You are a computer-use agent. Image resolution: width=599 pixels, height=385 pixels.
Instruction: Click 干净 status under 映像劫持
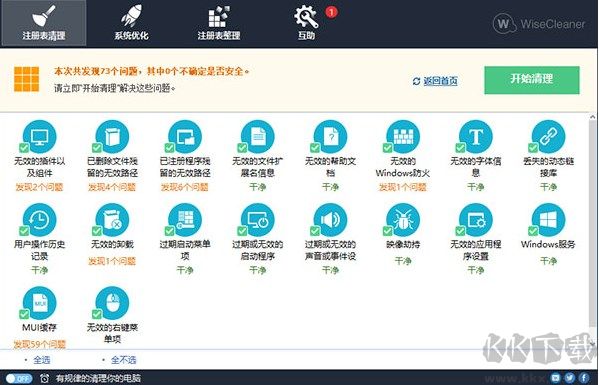403,261
